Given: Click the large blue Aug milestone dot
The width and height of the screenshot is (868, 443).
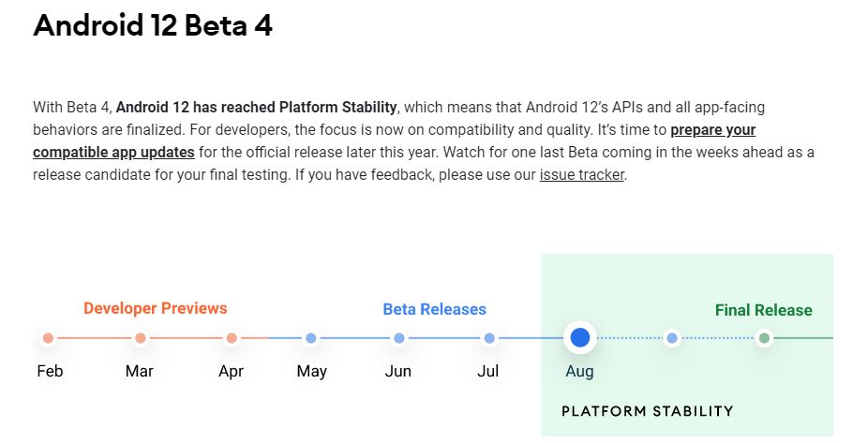Looking at the screenshot, I should [x=579, y=337].
